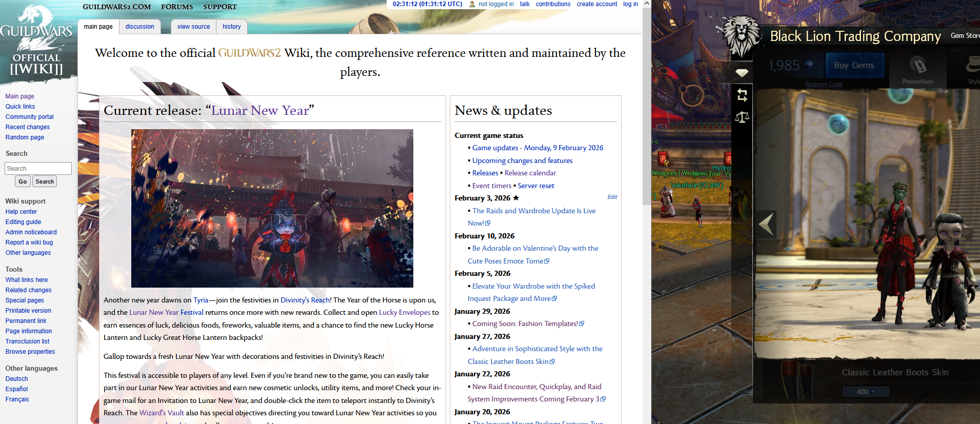Open a 'Random page' from the sidebar
Viewport: 980px width, 424px height.
(x=25, y=137)
